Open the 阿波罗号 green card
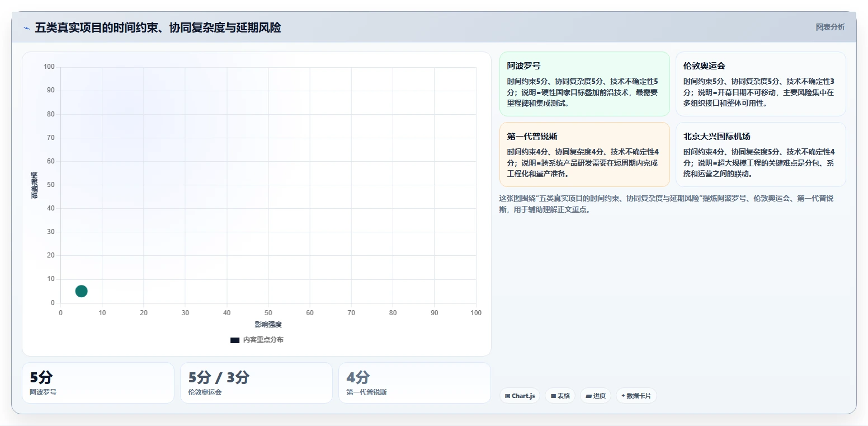 point(584,84)
